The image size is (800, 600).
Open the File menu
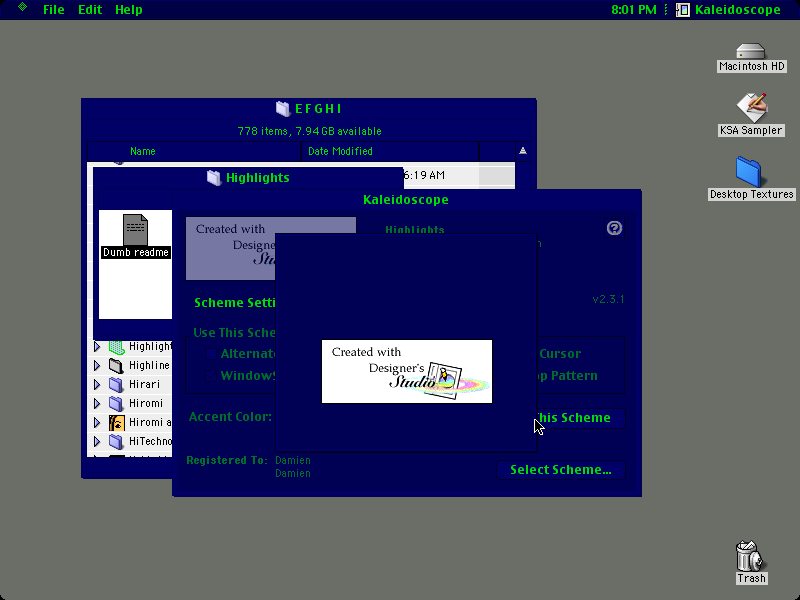(x=54, y=10)
